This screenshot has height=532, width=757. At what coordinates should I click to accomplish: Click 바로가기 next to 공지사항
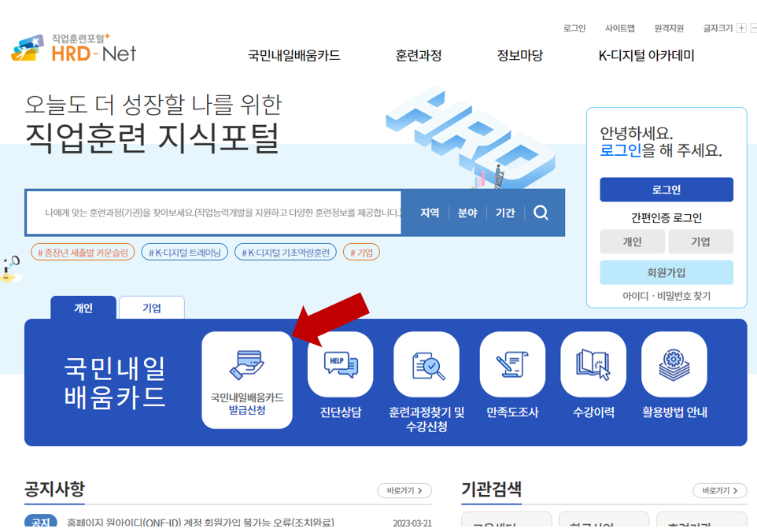[x=404, y=490]
